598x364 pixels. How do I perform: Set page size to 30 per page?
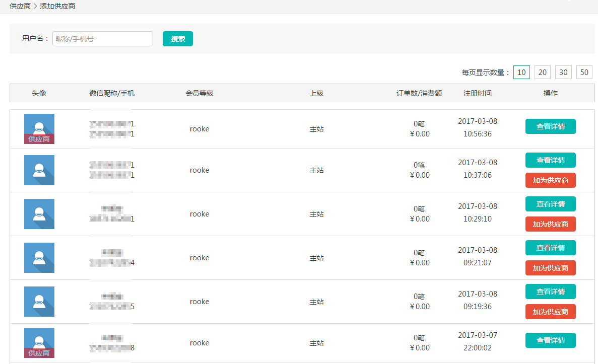tap(563, 72)
